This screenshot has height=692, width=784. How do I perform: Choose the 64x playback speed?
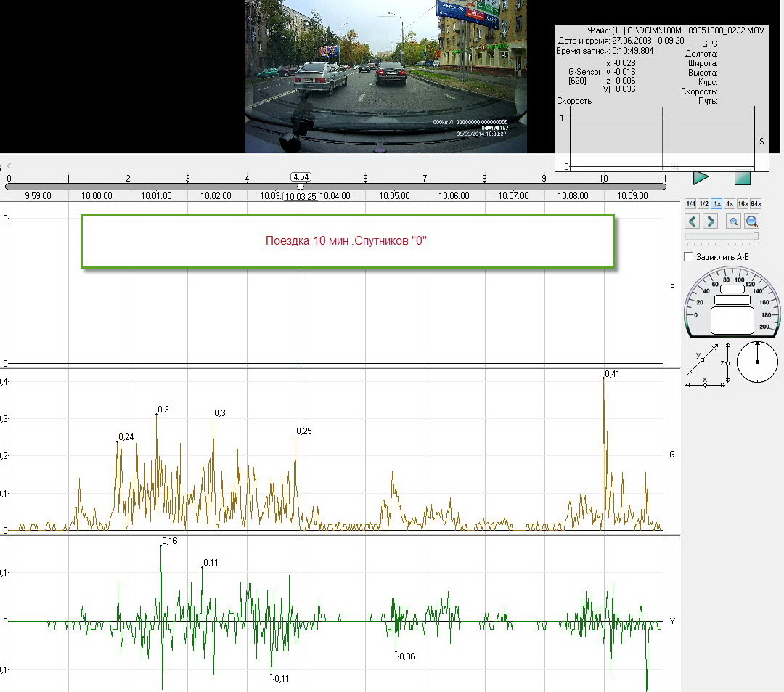coord(756,204)
